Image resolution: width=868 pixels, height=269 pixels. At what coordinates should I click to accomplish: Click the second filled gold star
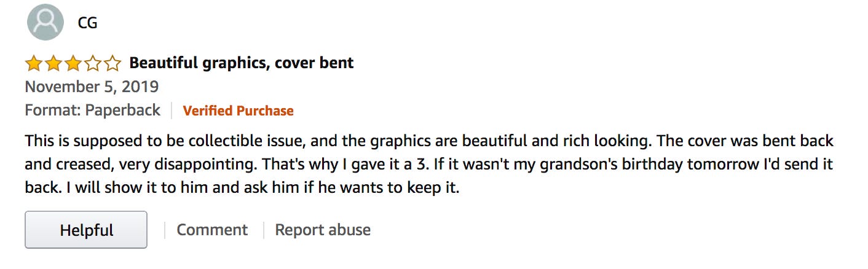[x=53, y=63]
